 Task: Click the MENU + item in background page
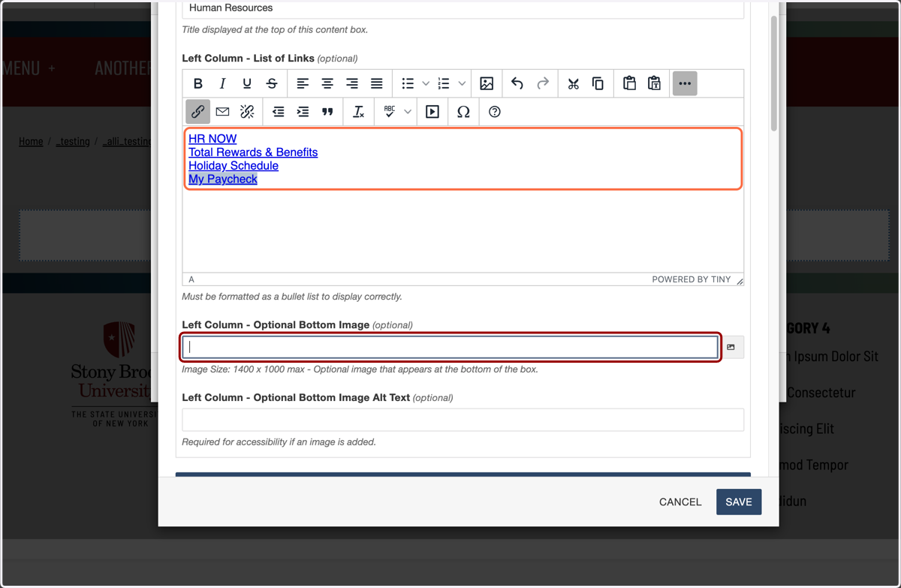point(29,68)
